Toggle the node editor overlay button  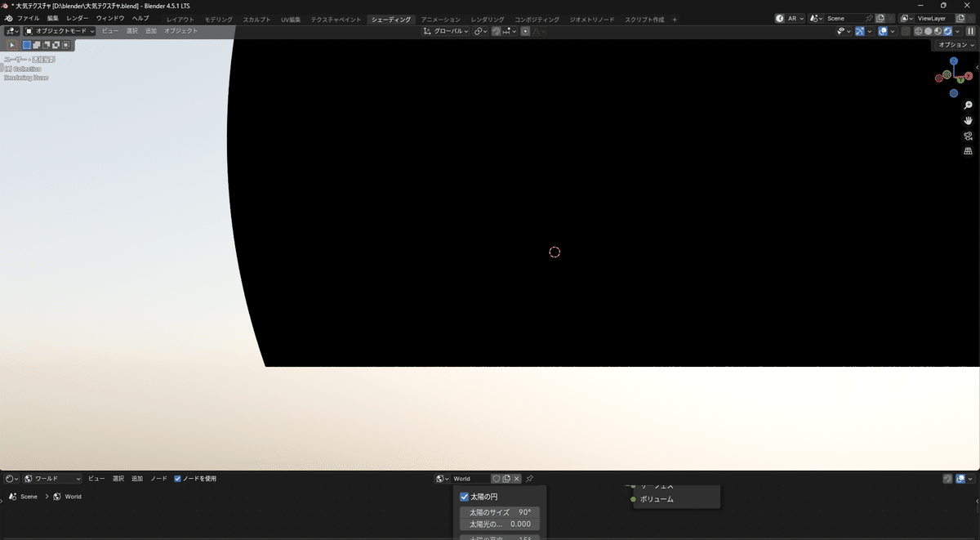click(961, 479)
